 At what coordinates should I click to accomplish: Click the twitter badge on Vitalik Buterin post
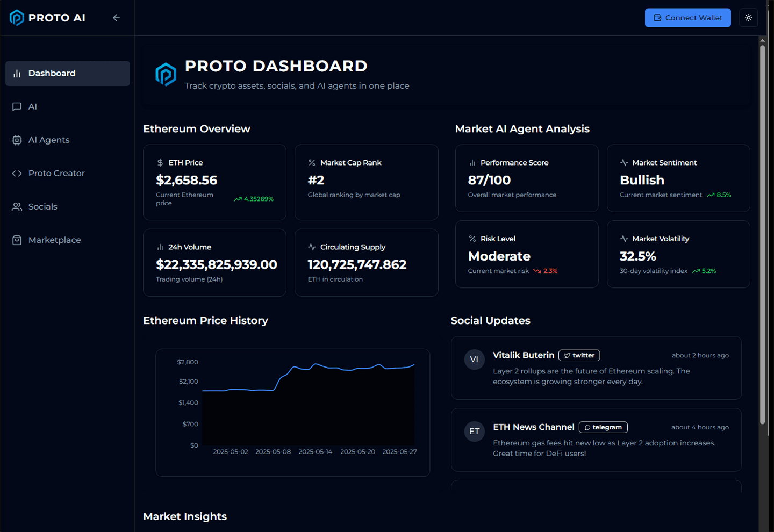[579, 355]
